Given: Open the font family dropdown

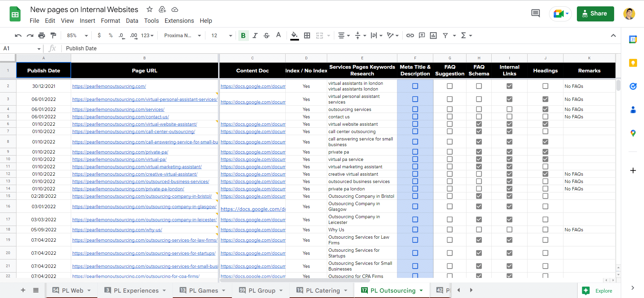Looking at the screenshot, I should tap(182, 36).
